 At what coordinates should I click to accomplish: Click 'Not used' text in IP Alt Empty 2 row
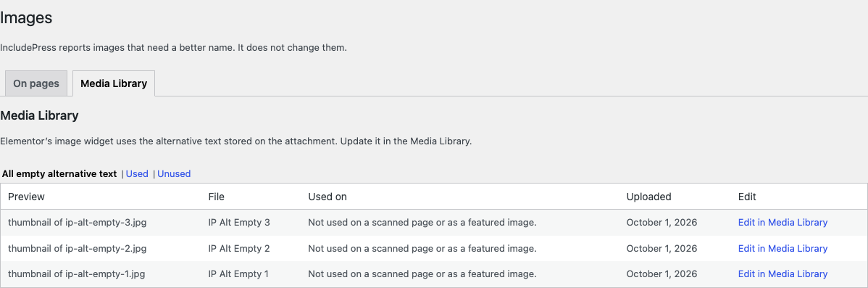click(422, 249)
